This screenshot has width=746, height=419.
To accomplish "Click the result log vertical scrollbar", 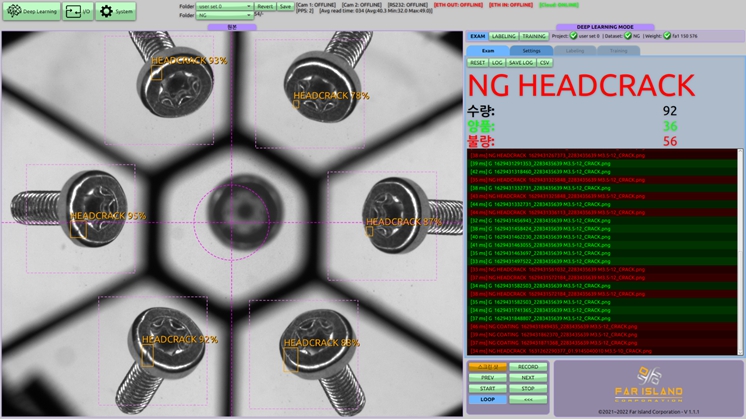I will 740,252.
